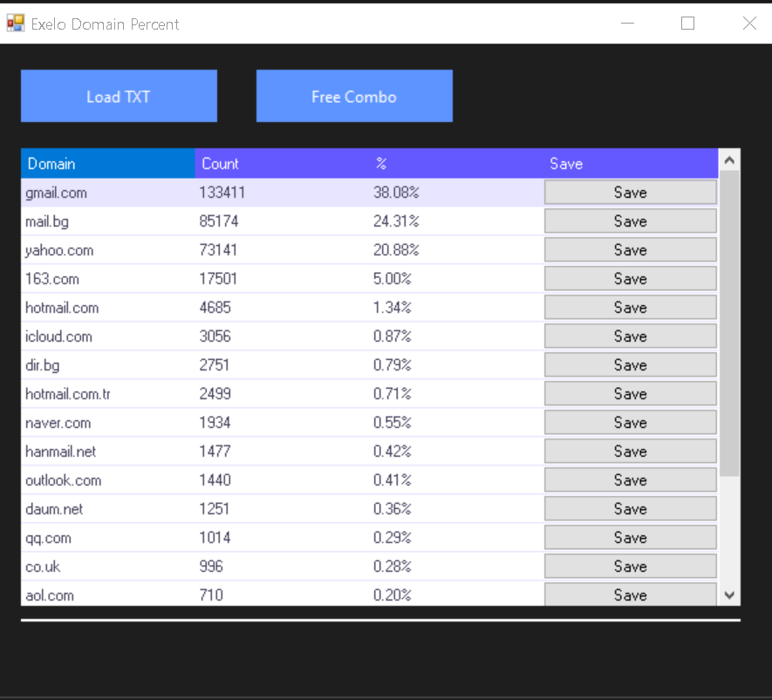The width and height of the screenshot is (772, 700).
Task: Click scrollbar up arrow of domain table
Action: coord(729,160)
